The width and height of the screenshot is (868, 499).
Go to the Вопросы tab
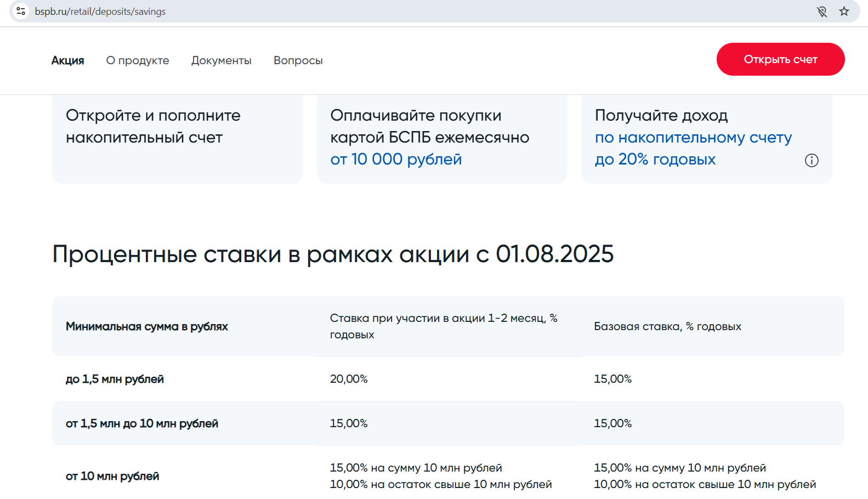[298, 60]
